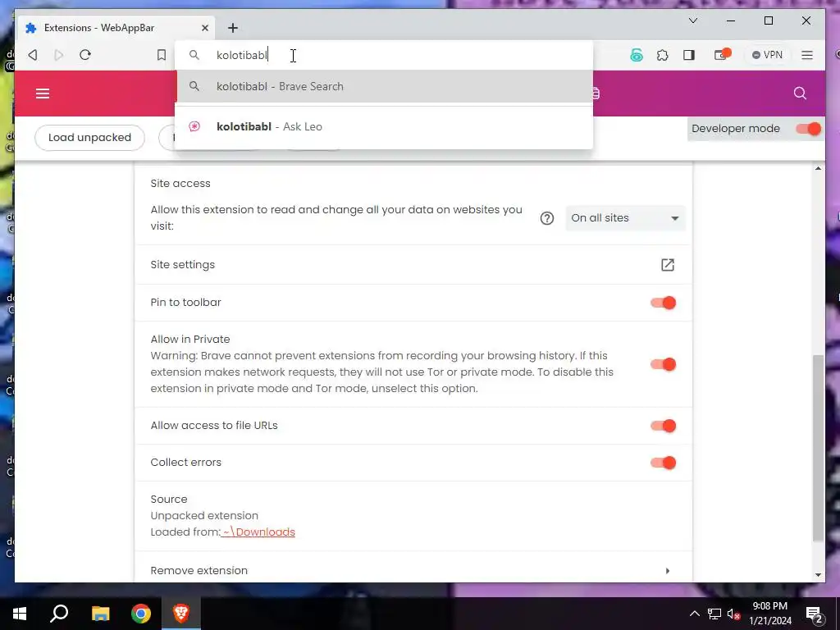840x630 pixels.
Task: Click the search extensions magnifier icon
Action: point(800,94)
